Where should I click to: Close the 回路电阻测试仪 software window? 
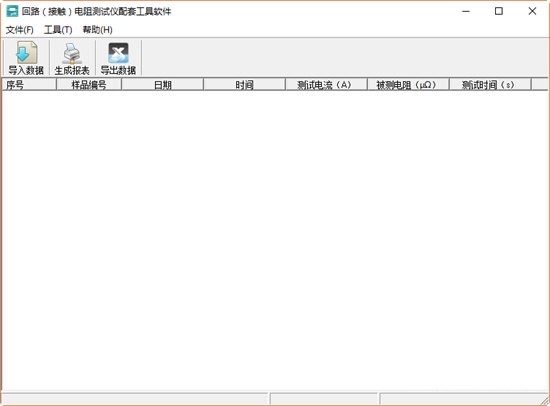pos(532,12)
